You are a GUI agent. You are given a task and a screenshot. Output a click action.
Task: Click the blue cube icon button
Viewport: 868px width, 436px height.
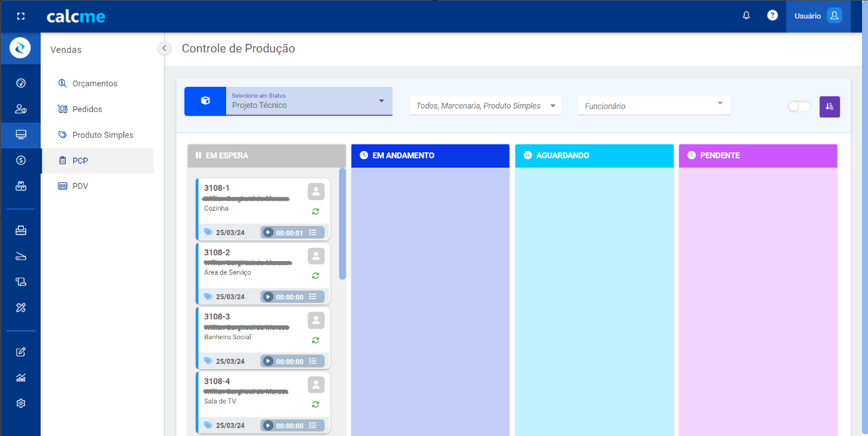206,101
